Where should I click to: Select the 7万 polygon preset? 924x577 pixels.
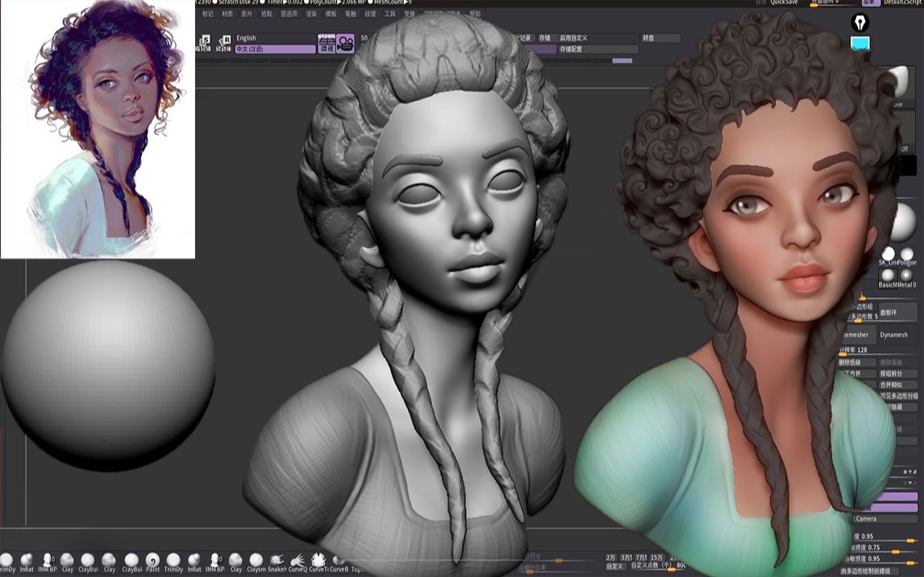pos(640,558)
